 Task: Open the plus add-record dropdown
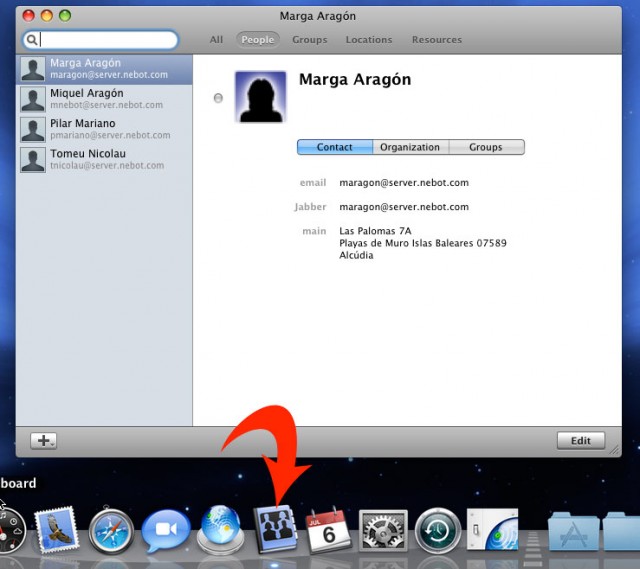point(44,440)
